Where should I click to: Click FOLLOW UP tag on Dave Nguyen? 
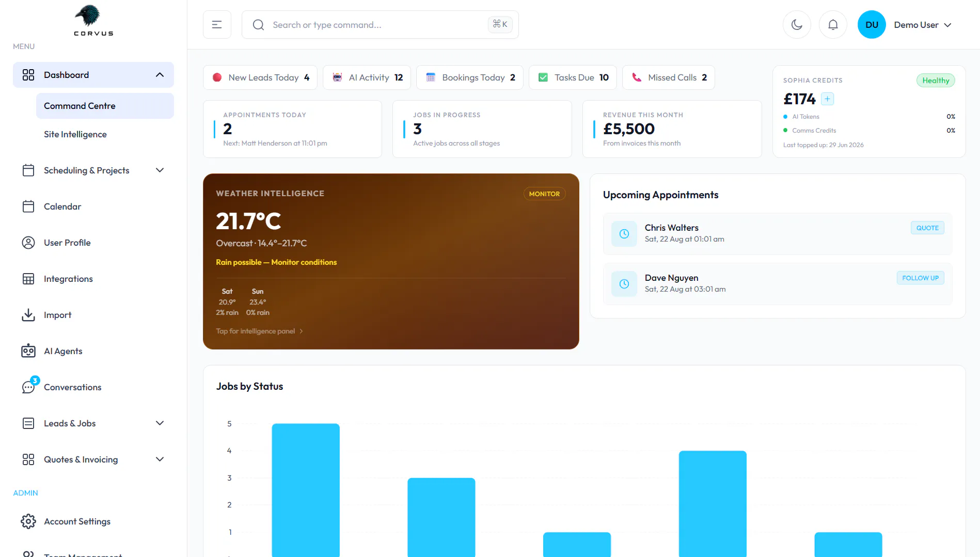[920, 278]
